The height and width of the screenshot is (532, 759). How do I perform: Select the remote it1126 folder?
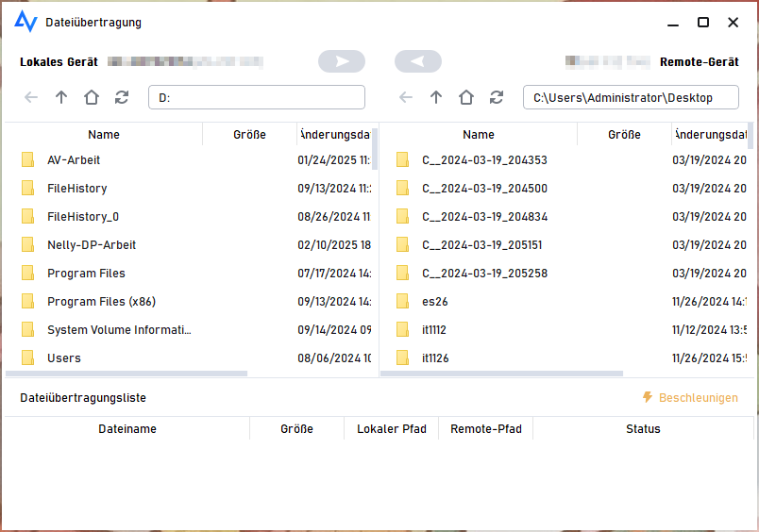[x=564, y=357]
